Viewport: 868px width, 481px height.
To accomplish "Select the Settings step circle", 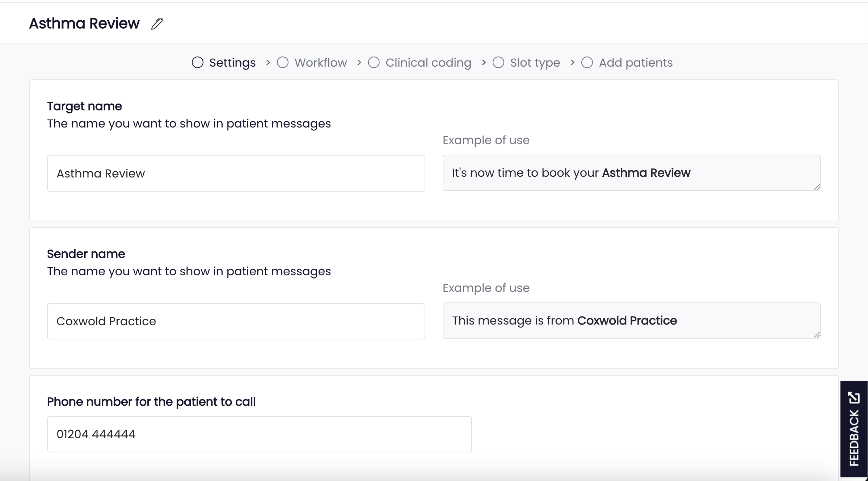I will pyautogui.click(x=198, y=62).
